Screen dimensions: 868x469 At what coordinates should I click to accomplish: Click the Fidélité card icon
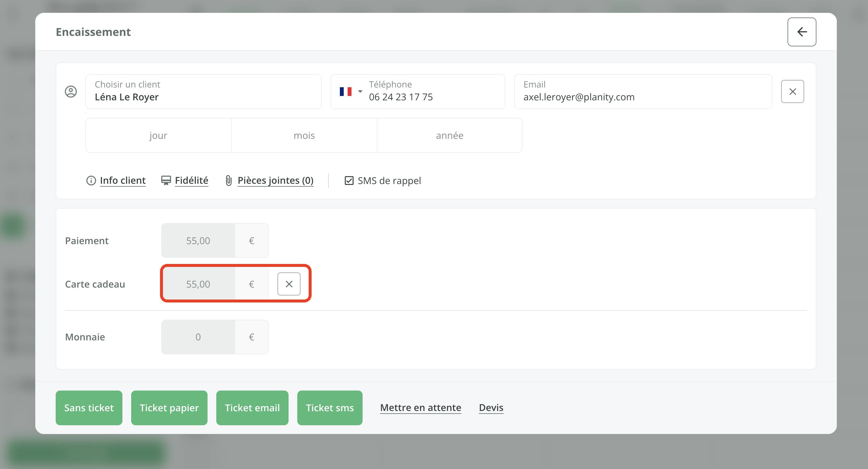(166, 180)
